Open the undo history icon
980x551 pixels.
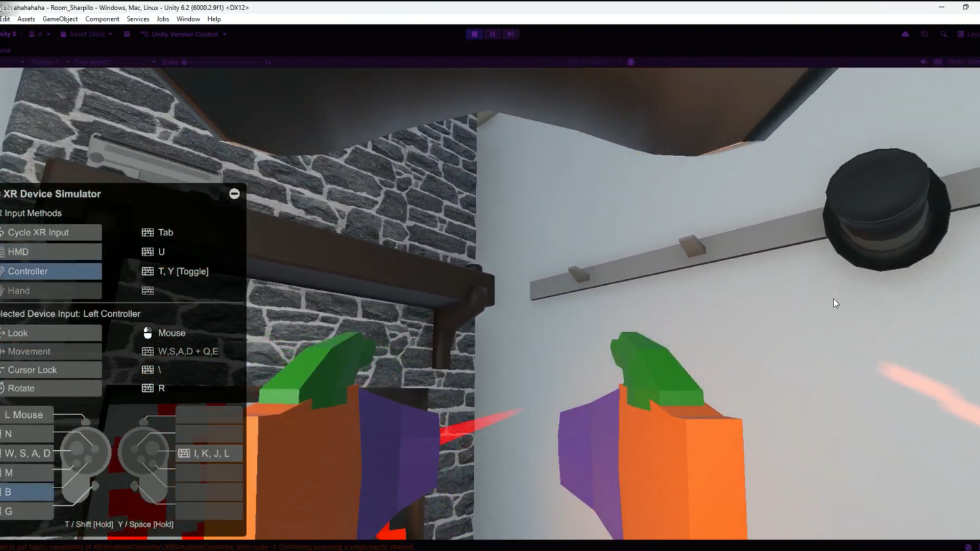924,34
